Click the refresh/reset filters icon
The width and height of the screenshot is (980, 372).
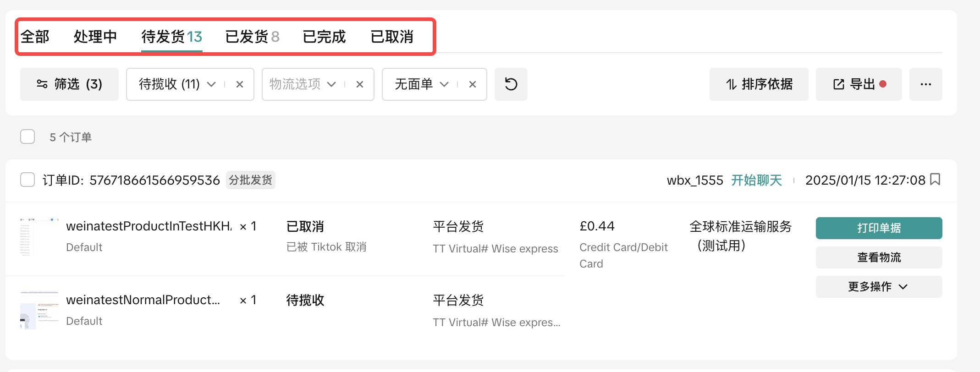pos(511,84)
